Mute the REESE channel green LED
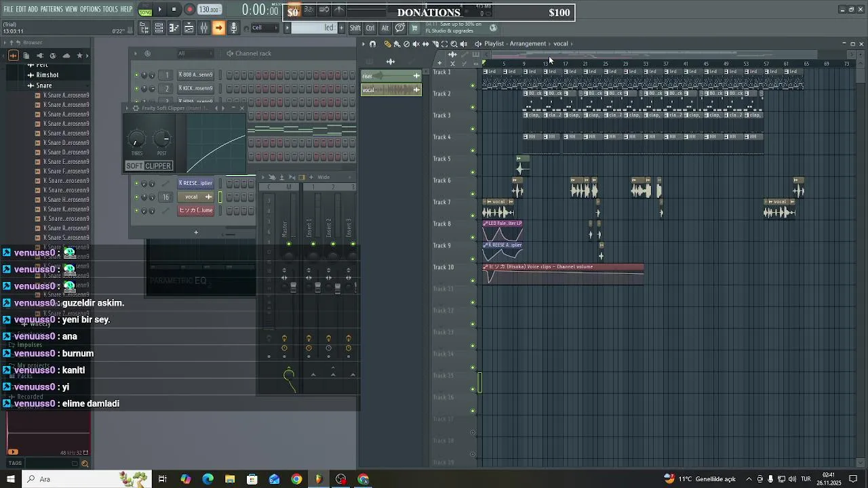Viewport: 868px width, 488px height. click(136, 184)
